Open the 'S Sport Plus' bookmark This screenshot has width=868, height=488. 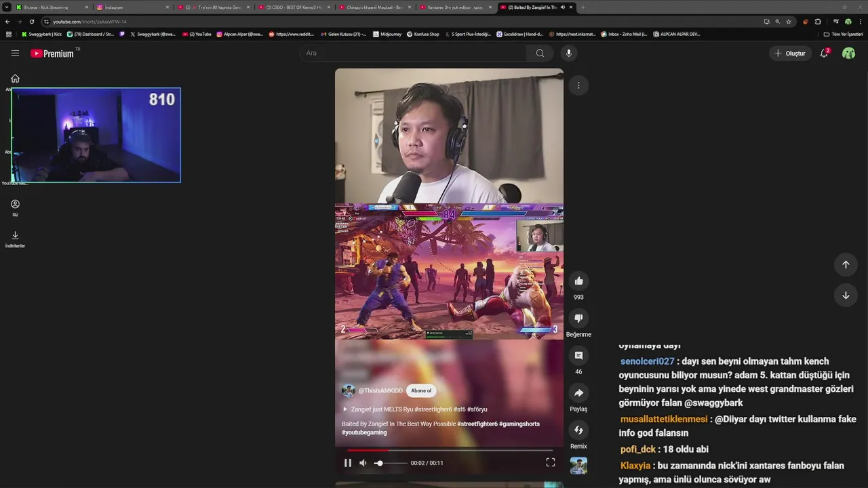[468, 34]
